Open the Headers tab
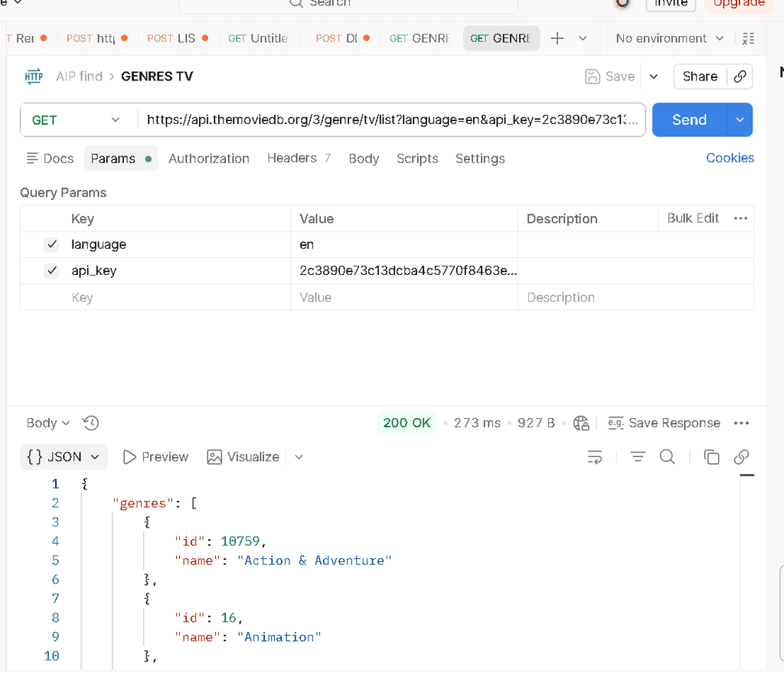The image size is (784, 693). [x=299, y=159]
